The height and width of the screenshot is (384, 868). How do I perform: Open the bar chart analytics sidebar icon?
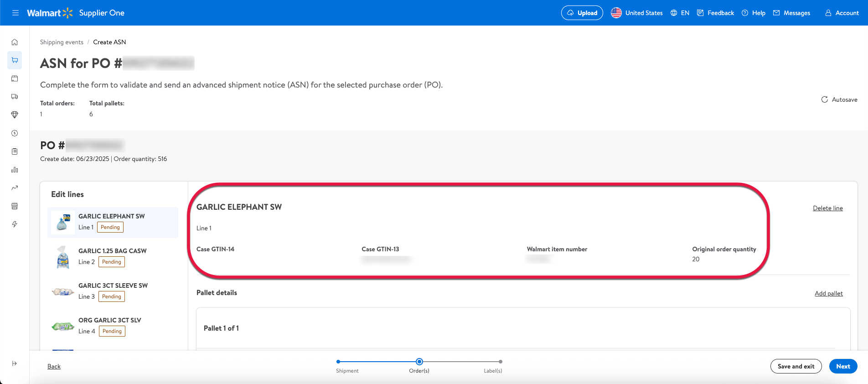pos(15,170)
